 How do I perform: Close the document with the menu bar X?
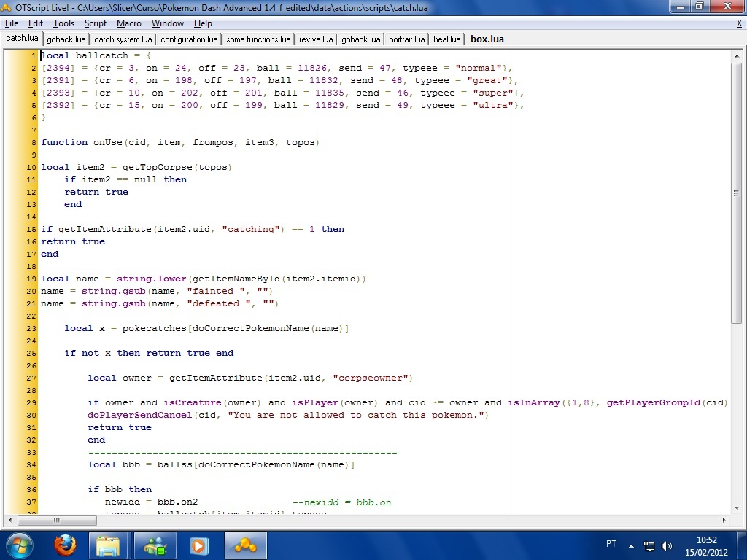pos(739,24)
